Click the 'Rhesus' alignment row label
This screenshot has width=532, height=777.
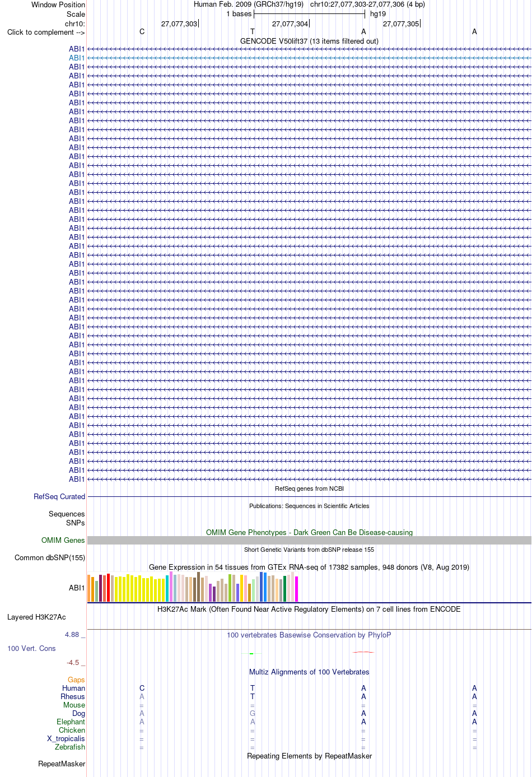pyautogui.click(x=73, y=696)
